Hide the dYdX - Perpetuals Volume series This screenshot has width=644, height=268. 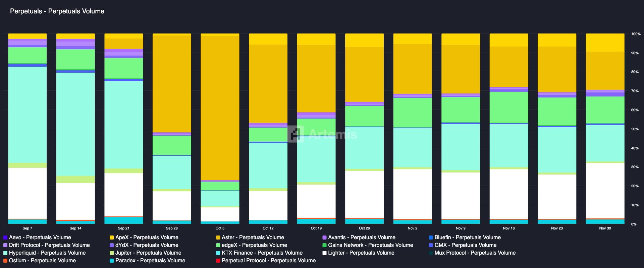point(147,245)
